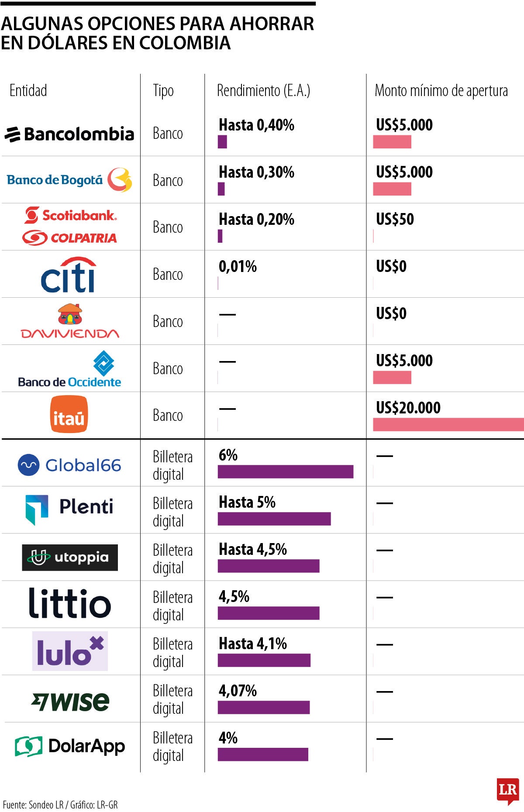Click the Wise logo

coord(70,702)
